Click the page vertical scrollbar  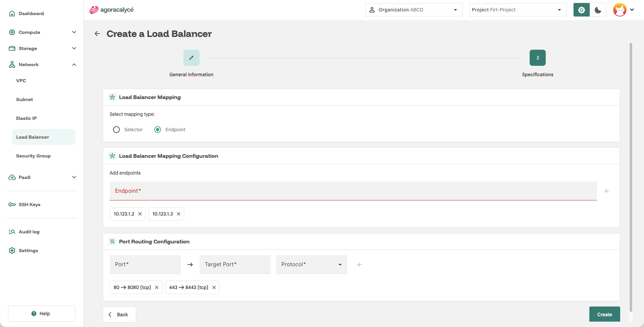coord(631,177)
